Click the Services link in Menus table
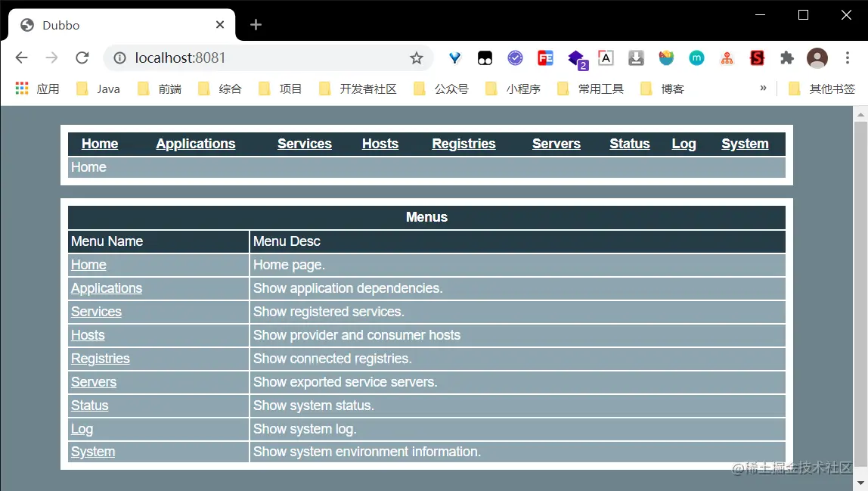This screenshot has width=868, height=491. click(x=96, y=312)
